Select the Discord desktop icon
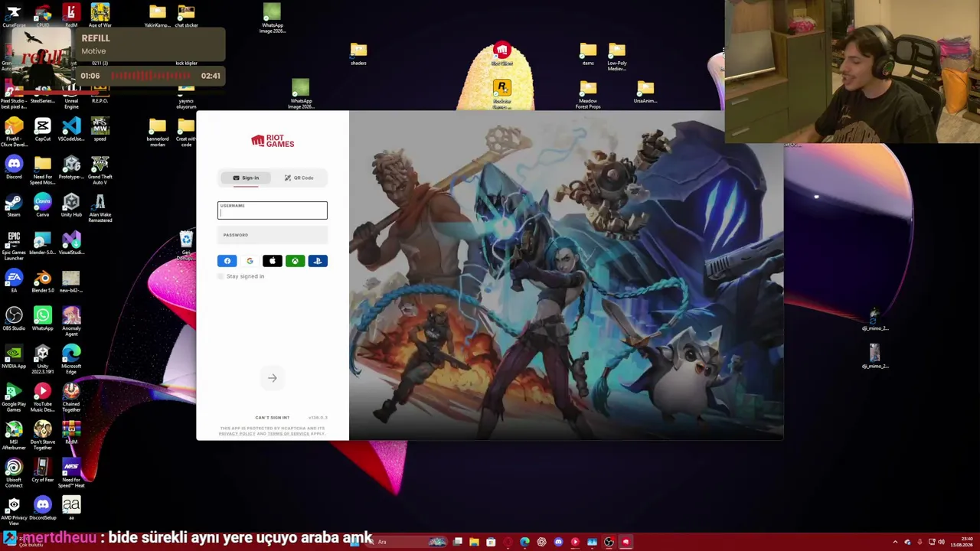980x551 pixels. click(14, 167)
